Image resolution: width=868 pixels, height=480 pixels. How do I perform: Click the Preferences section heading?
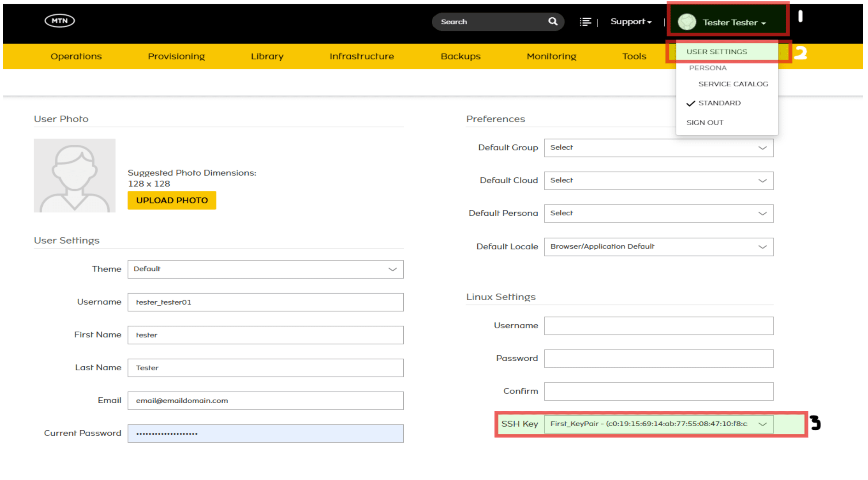tap(495, 119)
